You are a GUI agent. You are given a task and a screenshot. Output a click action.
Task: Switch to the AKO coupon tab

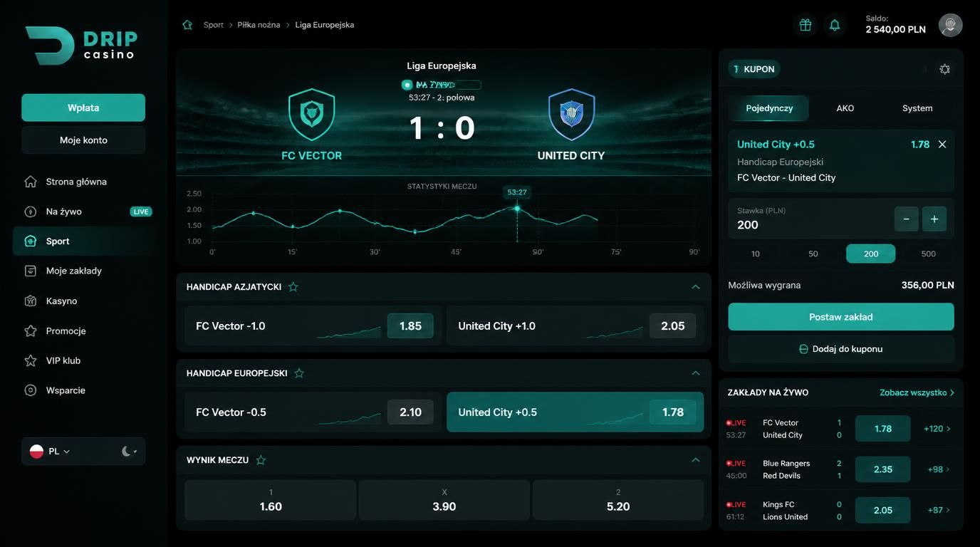coord(845,108)
